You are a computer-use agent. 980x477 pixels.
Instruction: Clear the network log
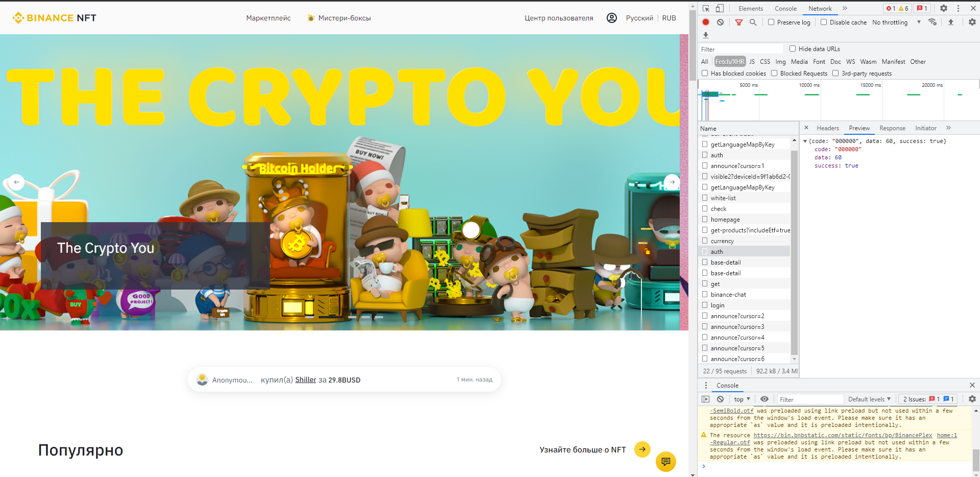tap(720, 22)
